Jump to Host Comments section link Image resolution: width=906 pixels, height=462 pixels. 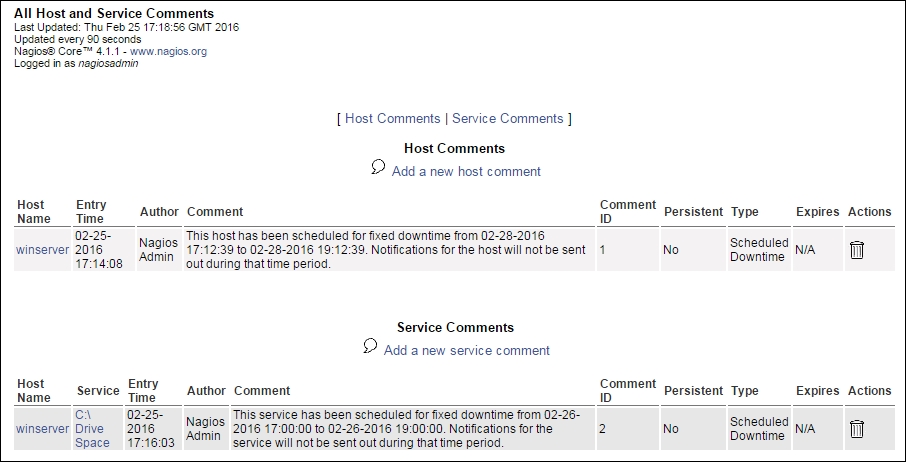coord(392,118)
